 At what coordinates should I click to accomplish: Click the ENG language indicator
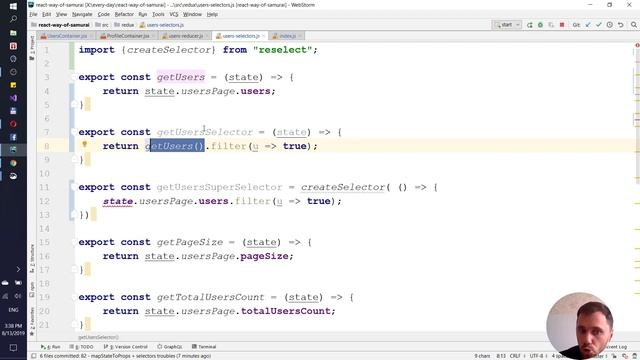pyautogui.click(x=13, y=310)
